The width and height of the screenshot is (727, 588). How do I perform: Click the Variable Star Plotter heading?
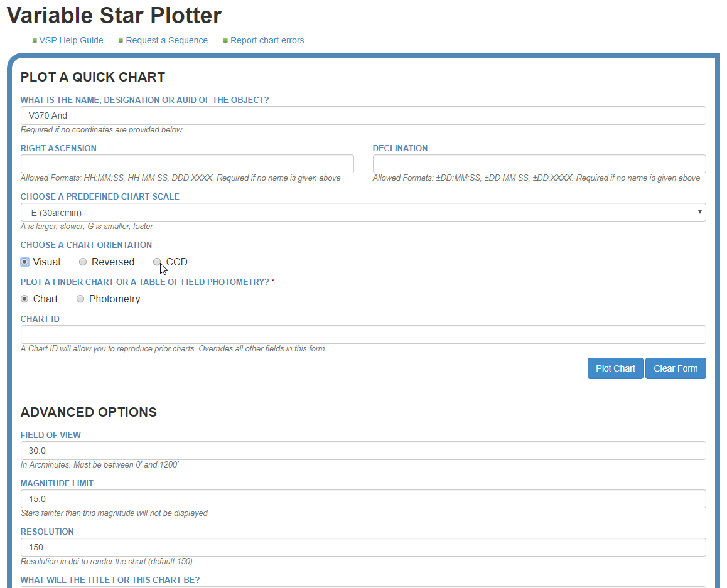[114, 15]
